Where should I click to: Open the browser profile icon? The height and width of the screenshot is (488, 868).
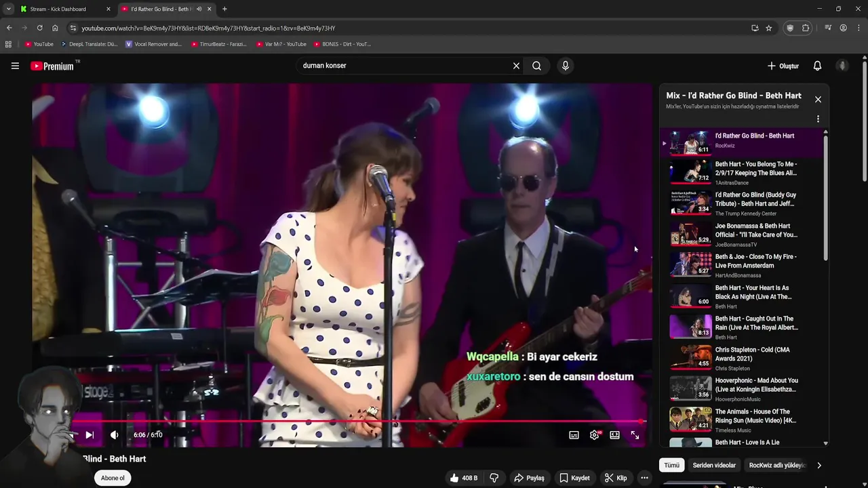pos(843,28)
